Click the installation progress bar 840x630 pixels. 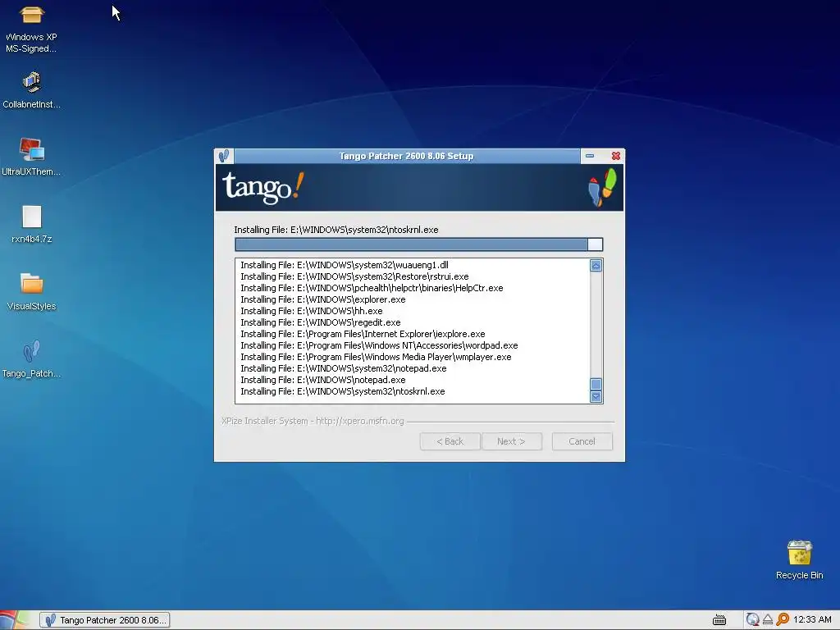coord(419,244)
